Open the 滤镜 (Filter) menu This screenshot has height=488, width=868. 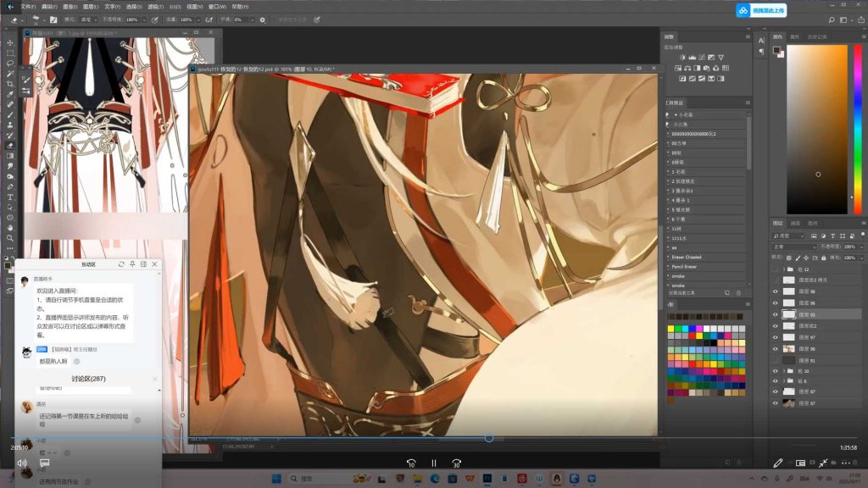(153, 6)
